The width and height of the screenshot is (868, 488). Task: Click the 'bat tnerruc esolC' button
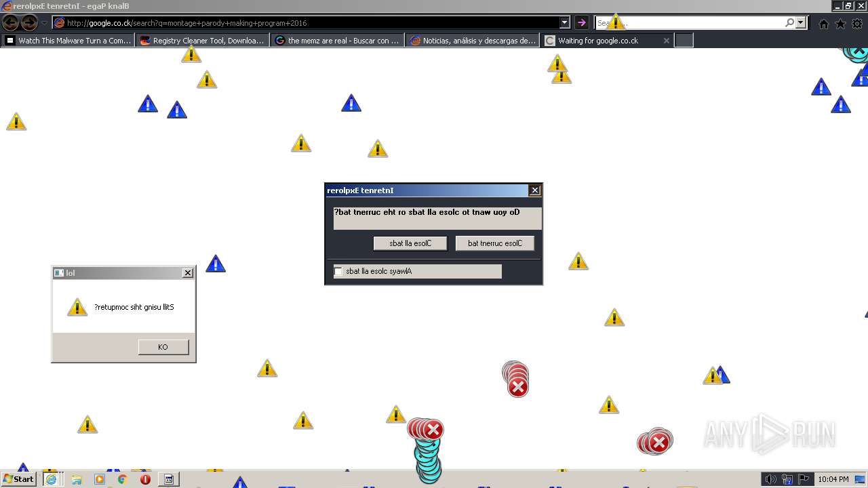[495, 243]
